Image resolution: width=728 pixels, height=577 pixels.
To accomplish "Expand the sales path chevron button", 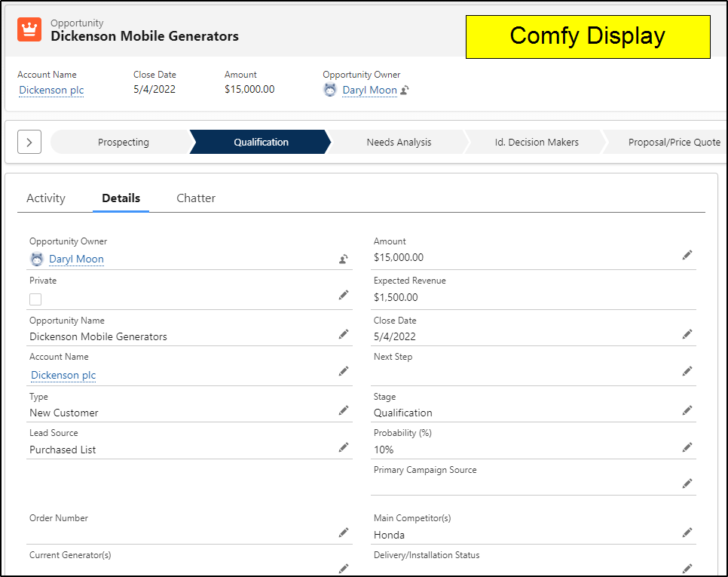I will pyautogui.click(x=29, y=142).
